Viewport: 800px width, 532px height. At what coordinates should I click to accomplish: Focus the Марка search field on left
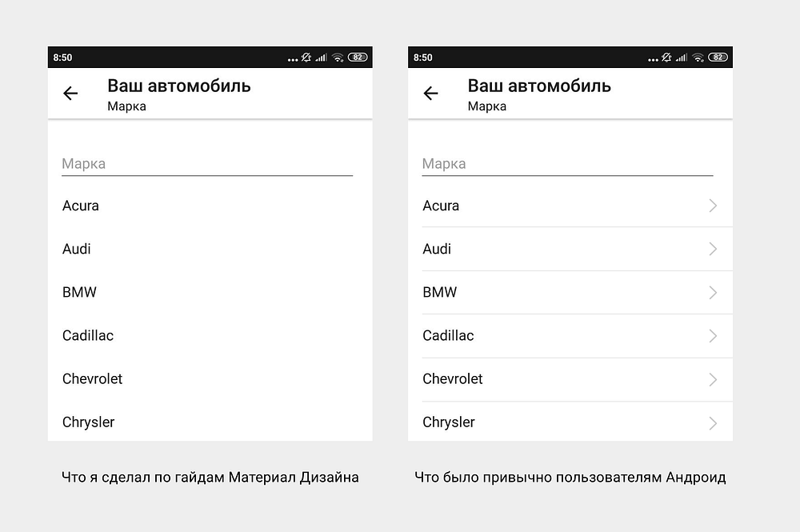point(207,164)
